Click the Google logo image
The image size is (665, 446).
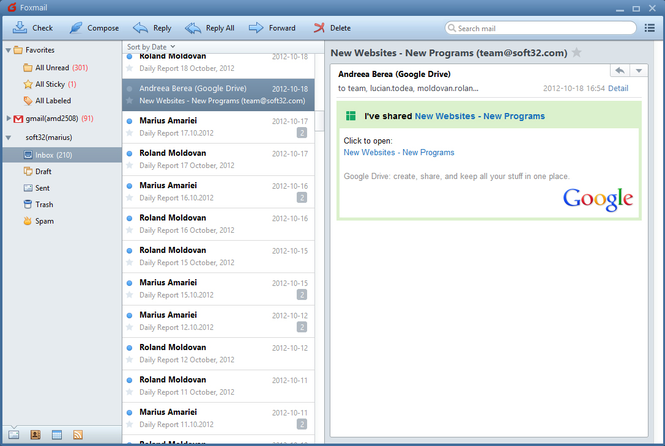(598, 199)
